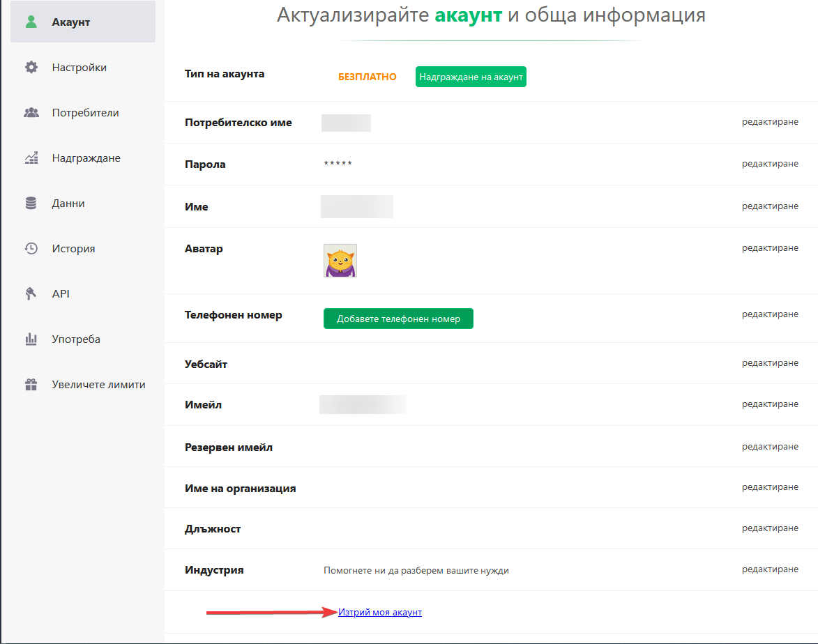Select the API key icon
The image size is (818, 644).
(31, 293)
